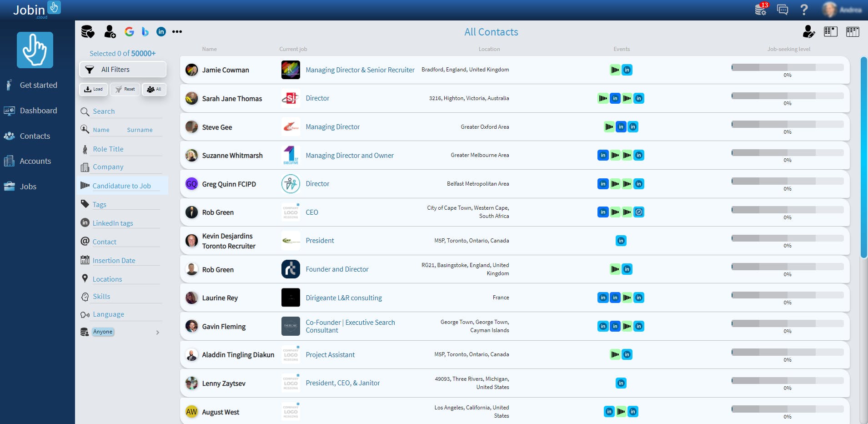Click the LinkedIn event icon for Lenny Zaytsev
868x424 pixels.
pyautogui.click(x=621, y=383)
